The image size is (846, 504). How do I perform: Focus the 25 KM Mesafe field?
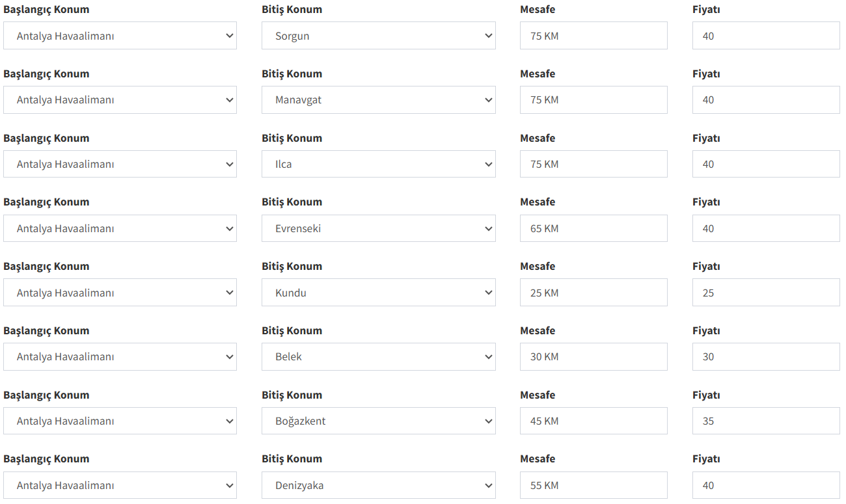click(x=593, y=293)
